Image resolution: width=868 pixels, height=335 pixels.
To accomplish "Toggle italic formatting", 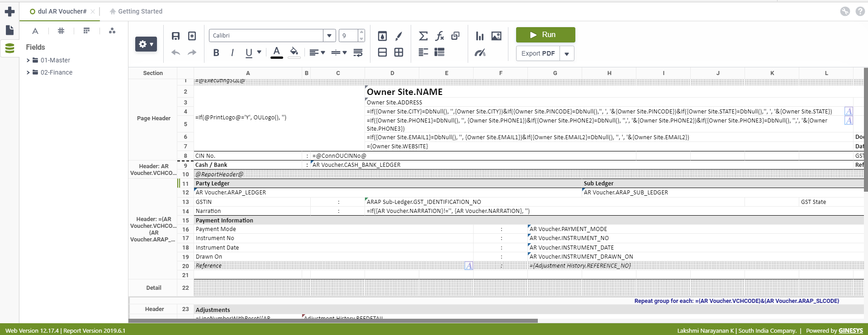I will tap(232, 52).
